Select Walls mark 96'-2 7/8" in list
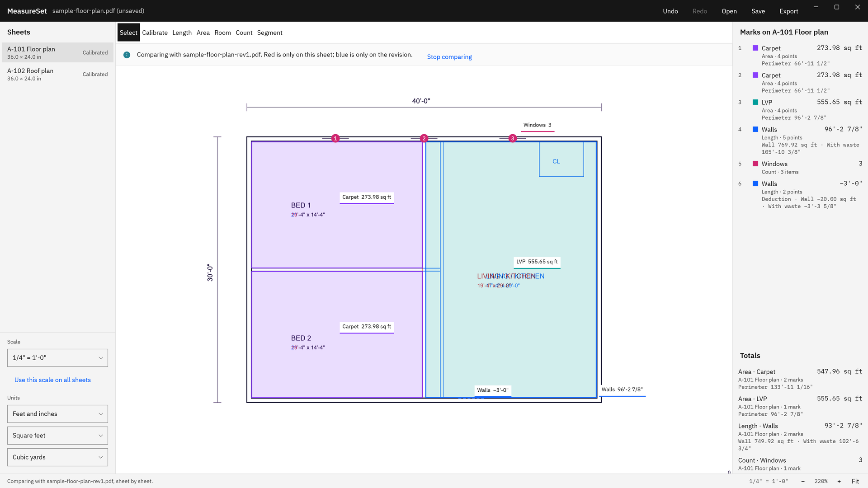 coord(800,141)
